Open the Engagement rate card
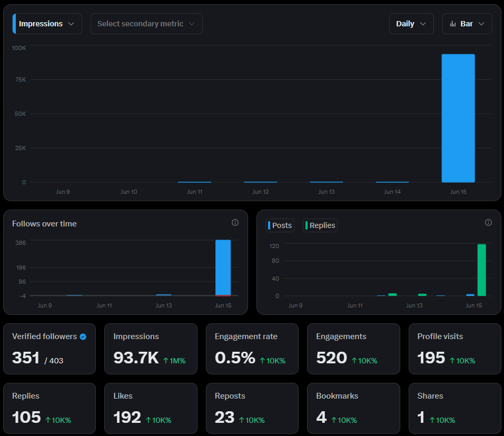 (x=252, y=349)
